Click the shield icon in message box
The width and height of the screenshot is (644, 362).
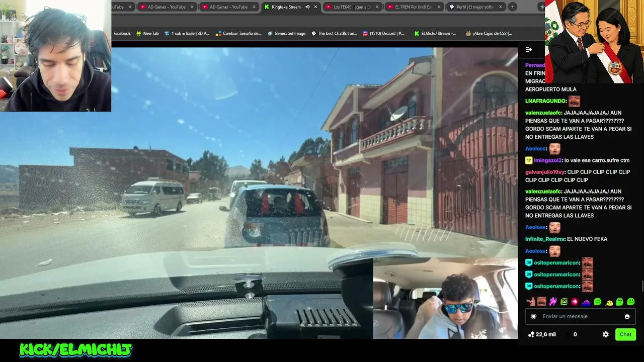tap(534, 317)
